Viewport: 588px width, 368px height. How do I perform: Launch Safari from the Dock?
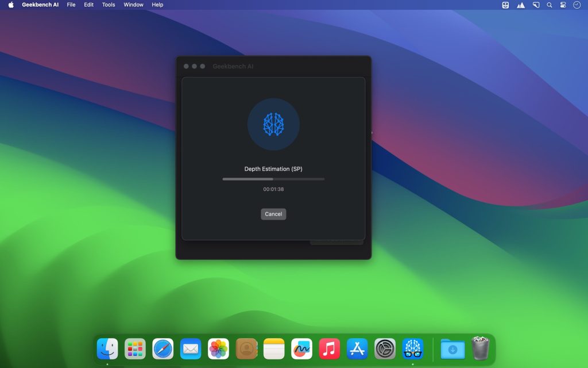(x=163, y=348)
